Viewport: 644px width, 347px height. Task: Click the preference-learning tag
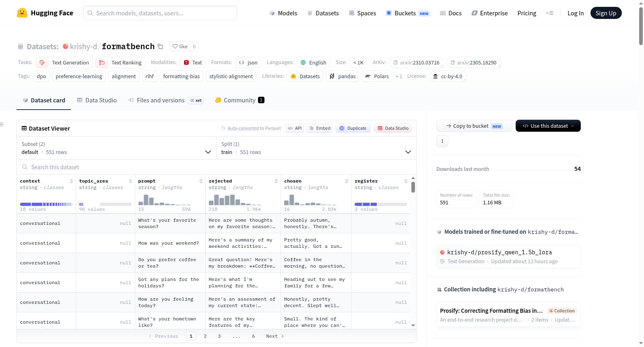click(79, 76)
